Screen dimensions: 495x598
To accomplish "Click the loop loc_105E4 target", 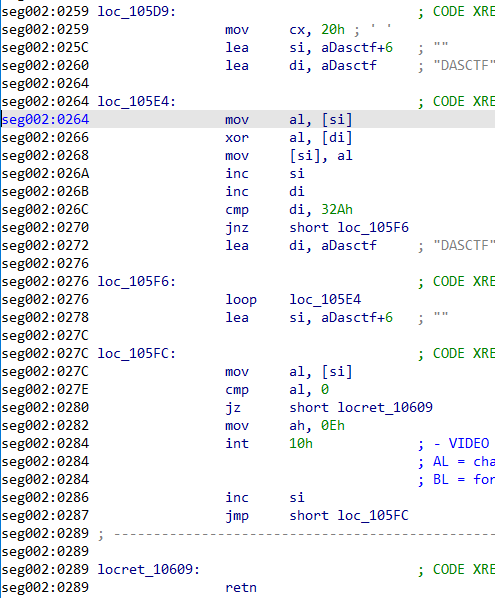I will 325,299.
